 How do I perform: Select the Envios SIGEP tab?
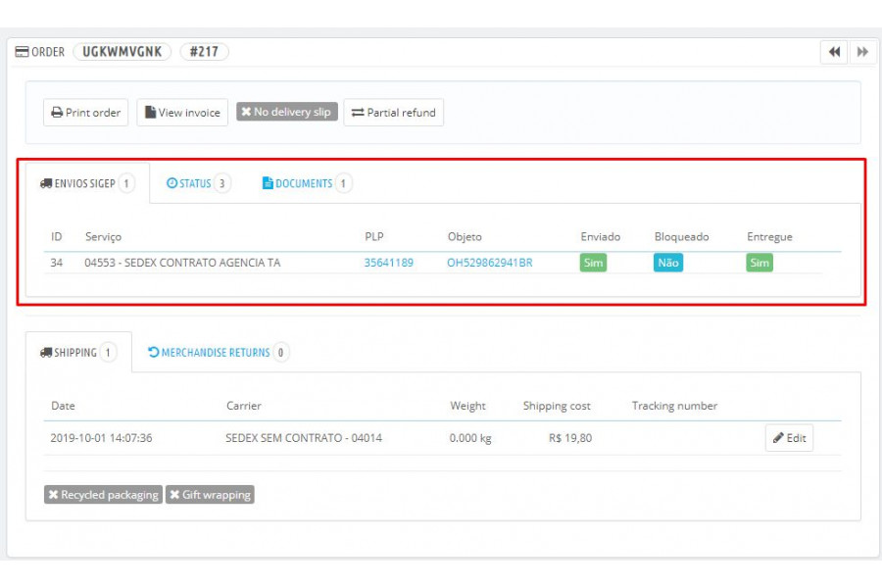87,183
